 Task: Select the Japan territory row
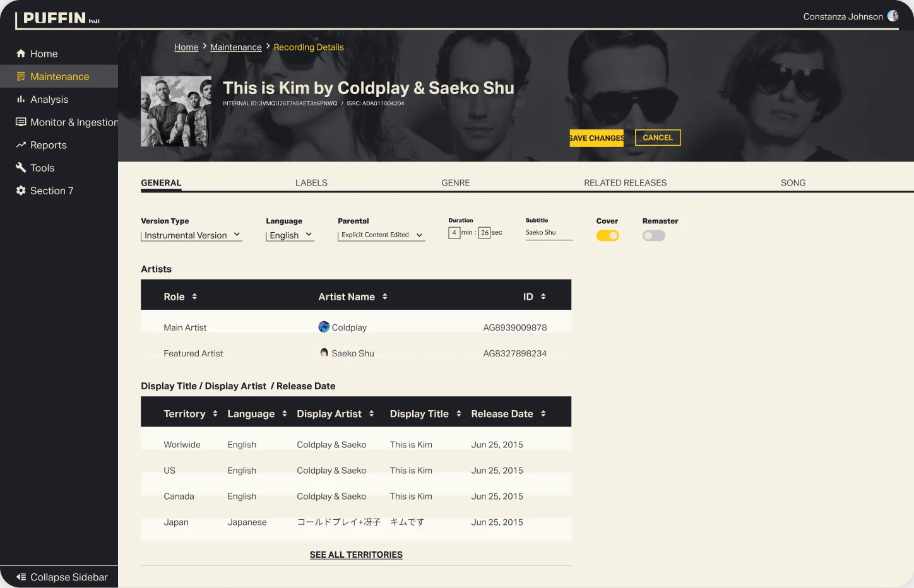click(356, 522)
